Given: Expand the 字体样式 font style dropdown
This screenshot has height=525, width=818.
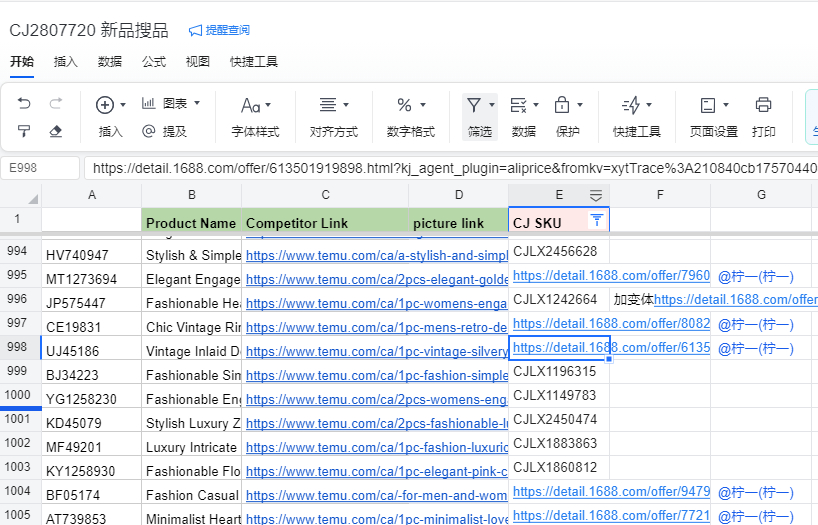Looking at the screenshot, I should click(255, 105).
